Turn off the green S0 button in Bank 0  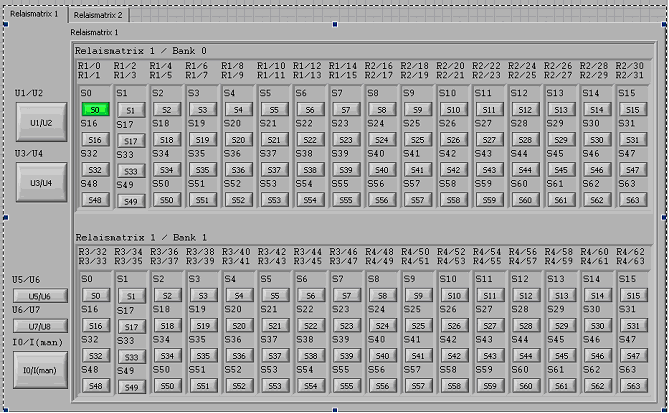click(95, 110)
